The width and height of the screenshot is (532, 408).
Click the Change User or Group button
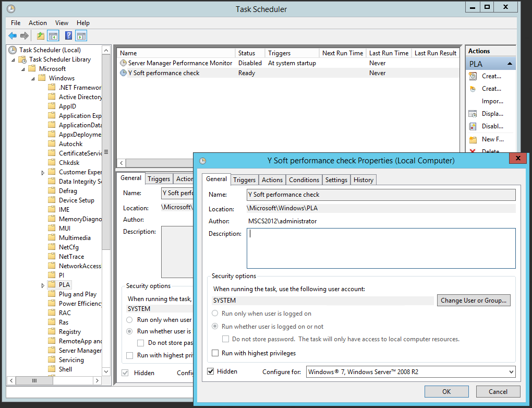474,300
